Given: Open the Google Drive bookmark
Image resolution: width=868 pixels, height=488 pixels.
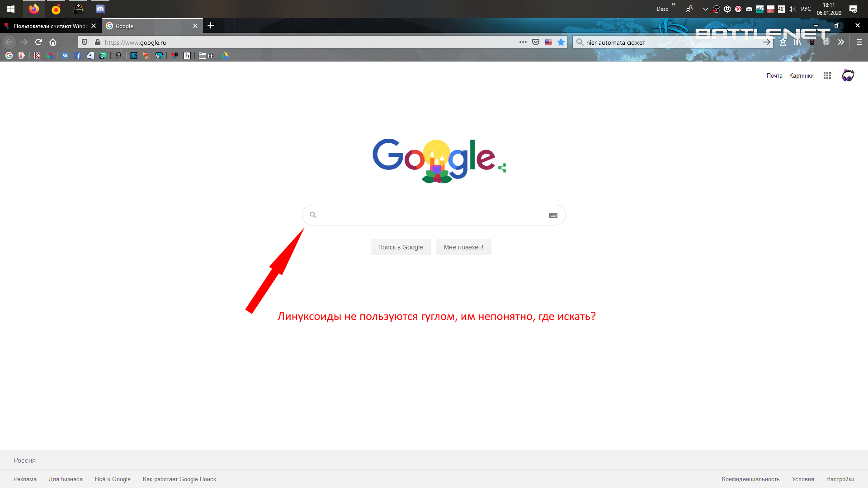Looking at the screenshot, I should point(225,56).
